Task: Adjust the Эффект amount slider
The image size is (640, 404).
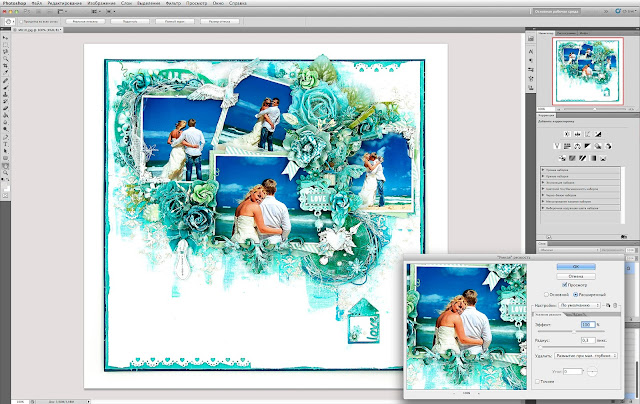Action: tap(574, 331)
